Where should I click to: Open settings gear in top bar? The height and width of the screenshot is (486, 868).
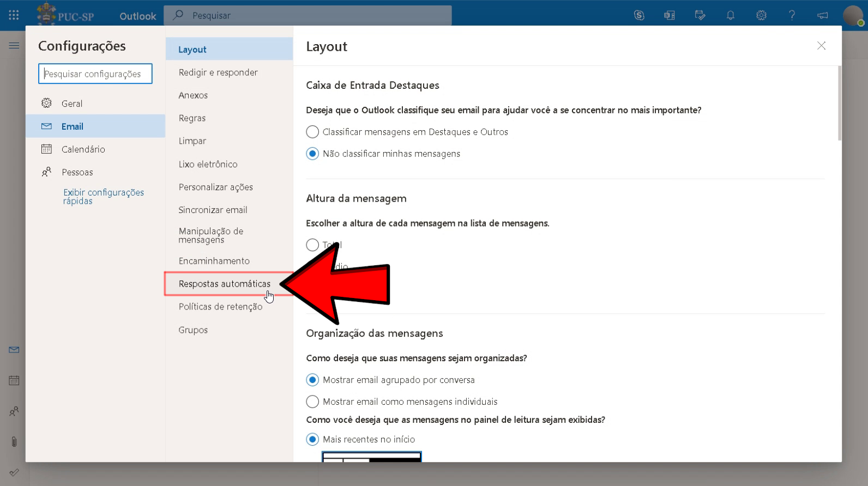pos(761,15)
